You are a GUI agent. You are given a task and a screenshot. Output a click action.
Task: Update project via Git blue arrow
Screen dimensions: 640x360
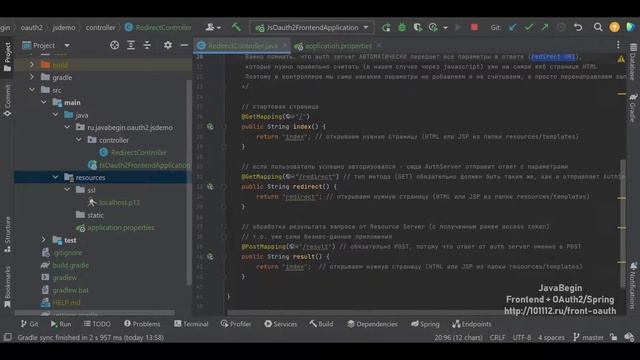[x=513, y=27]
